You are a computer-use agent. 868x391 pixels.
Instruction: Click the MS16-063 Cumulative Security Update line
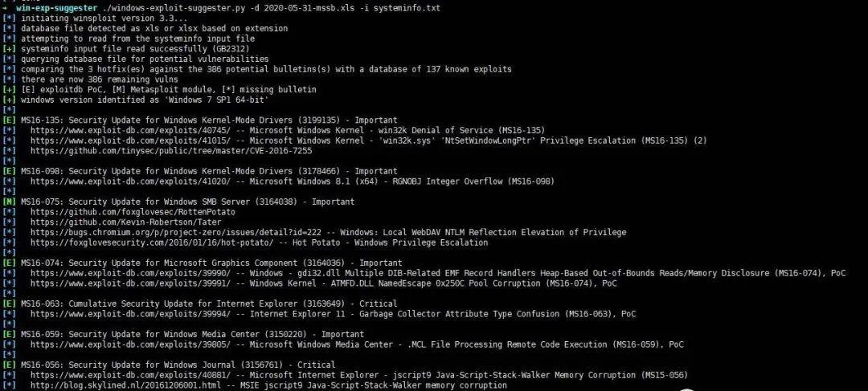coord(209,303)
